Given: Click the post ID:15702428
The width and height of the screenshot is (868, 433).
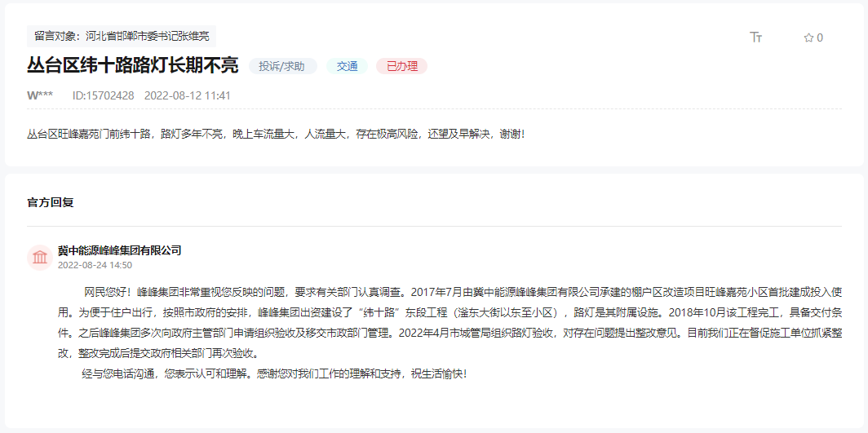Looking at the screenshot, I should [x=104, y=95].
